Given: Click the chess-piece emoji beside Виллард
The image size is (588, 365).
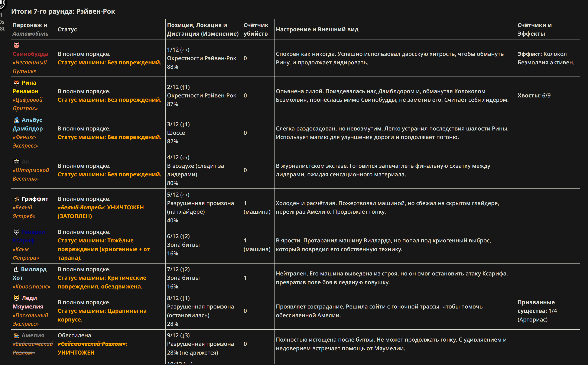Looking at the screenshot, I should [x=16, y=269].
